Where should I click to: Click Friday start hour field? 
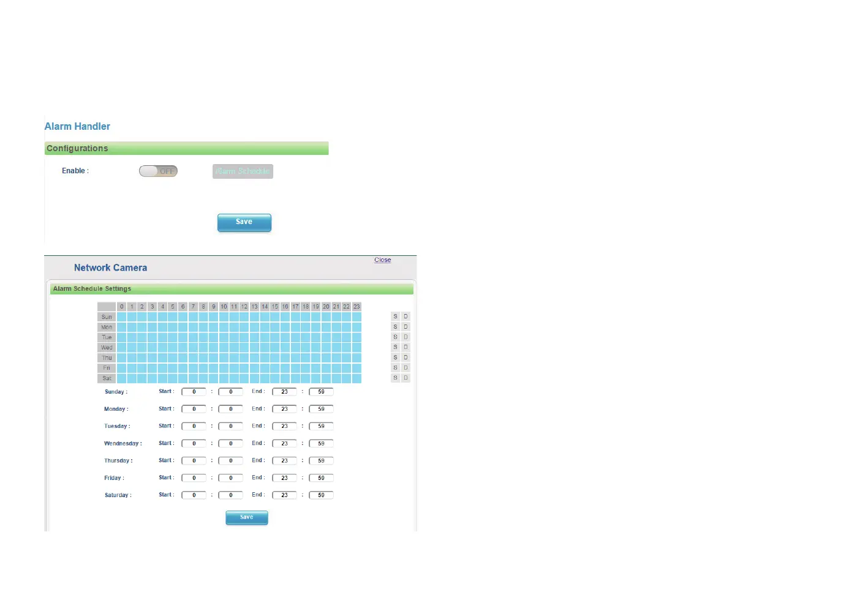pos(194,478)
